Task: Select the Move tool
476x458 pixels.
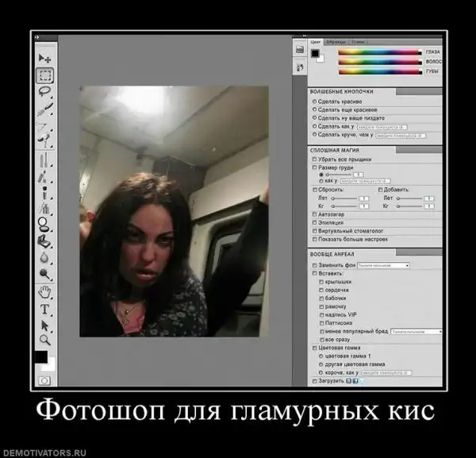Action: (45, 59)
